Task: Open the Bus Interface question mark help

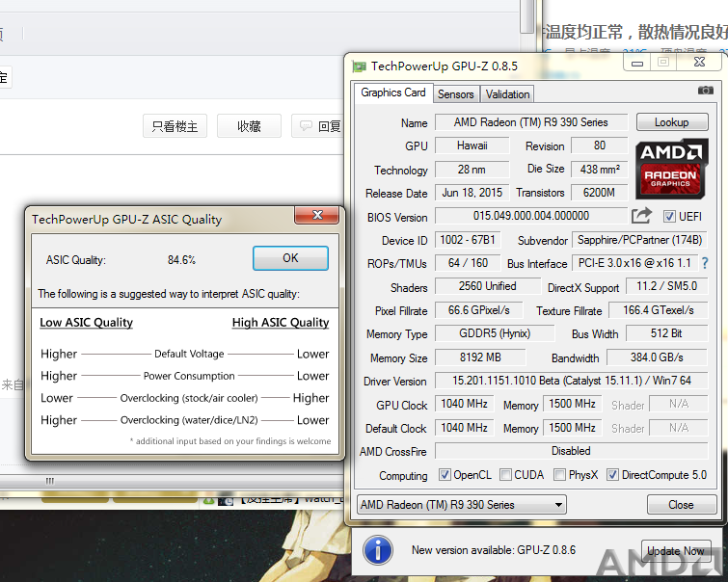Action: coord(705,263)
